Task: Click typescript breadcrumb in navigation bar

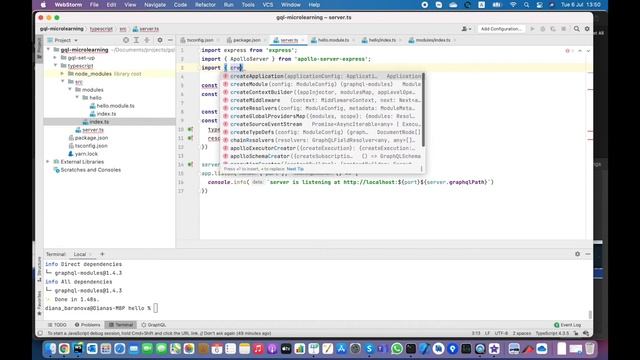Action: (x=101, y=29)
